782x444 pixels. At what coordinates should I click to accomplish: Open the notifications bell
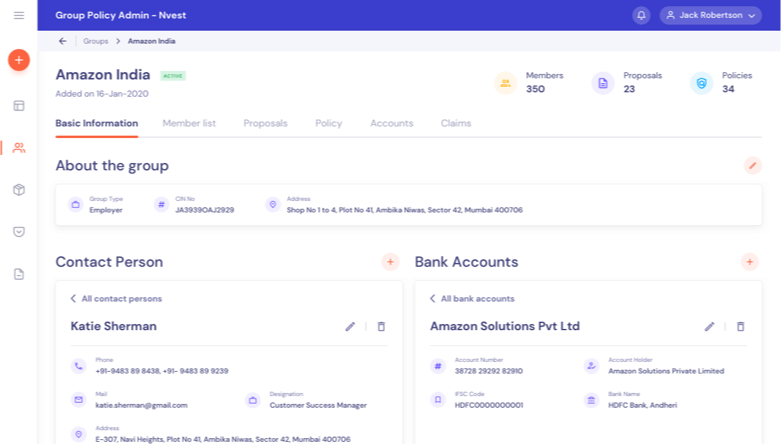(641, 15)
